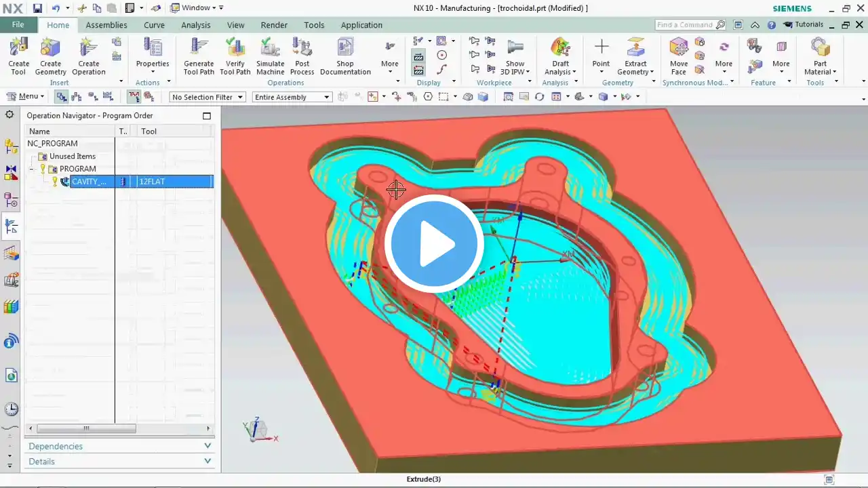Expand the Dependencies section
Screen dimensions: 868x488
(x=121, y=446)
